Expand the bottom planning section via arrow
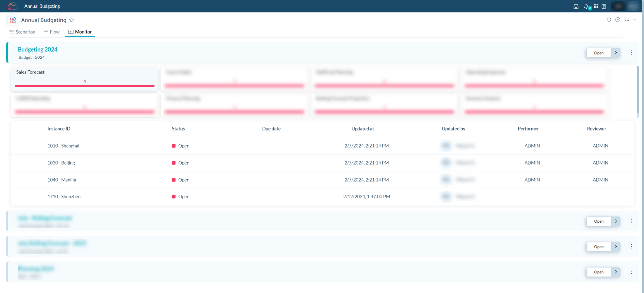This screenshot has width=644, height=293. coord(616,272)
